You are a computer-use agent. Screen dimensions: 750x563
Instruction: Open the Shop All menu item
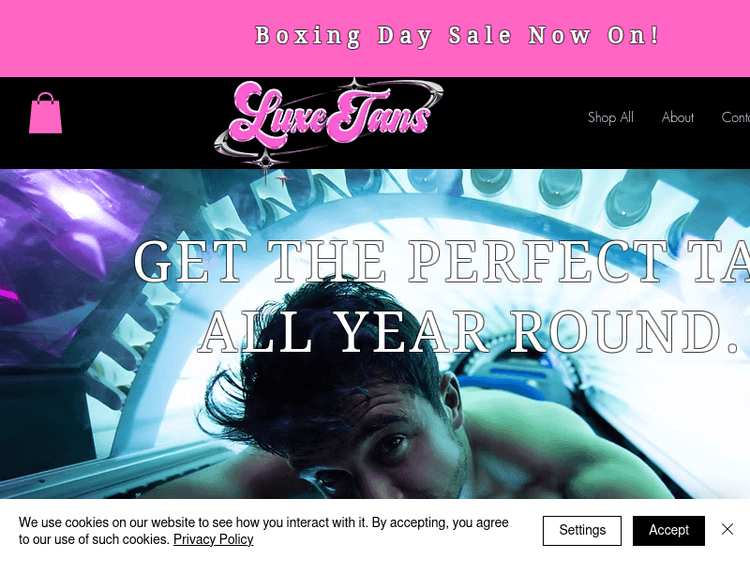[610, 117]
